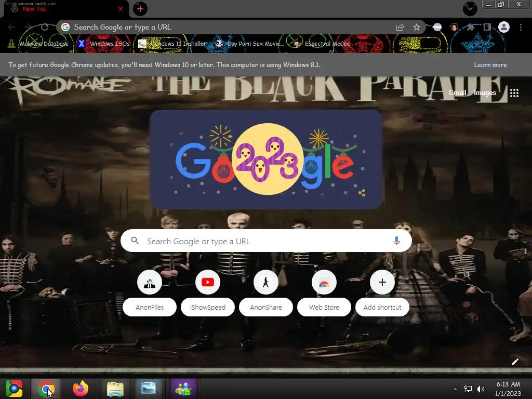The height and width of the screenshot is (399, 532).
Task: Open Windows 11 Installer bookmark
Action: [x=172, y=44]
